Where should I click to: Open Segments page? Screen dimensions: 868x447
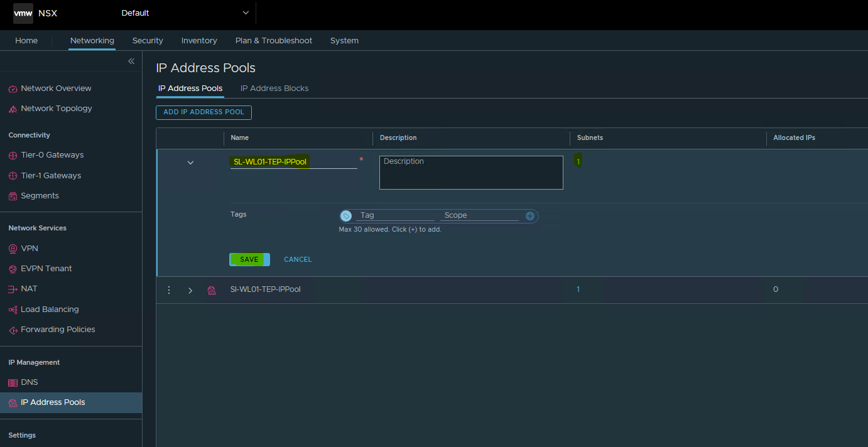click(x=40, y=196)
